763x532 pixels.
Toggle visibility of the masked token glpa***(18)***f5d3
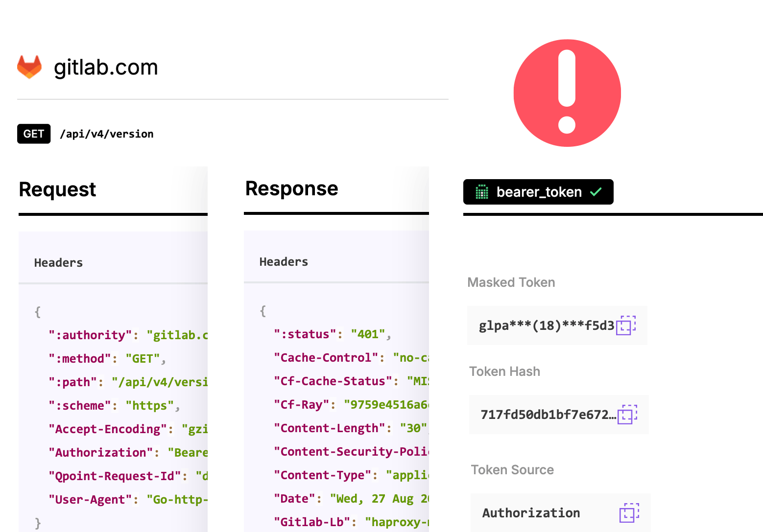[546, 325]
